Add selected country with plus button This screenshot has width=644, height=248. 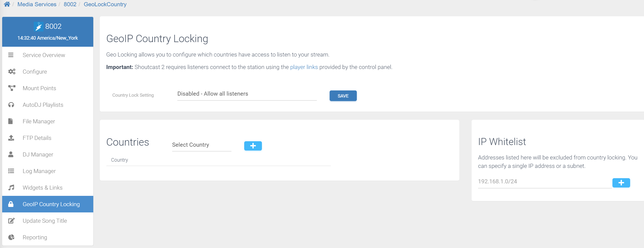coord(253,146)
